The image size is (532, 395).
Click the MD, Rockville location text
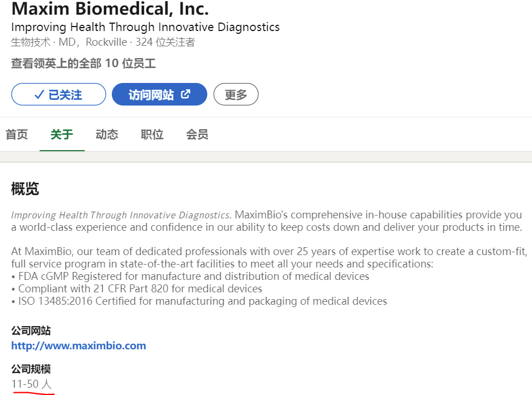click(x=93, y=42)
